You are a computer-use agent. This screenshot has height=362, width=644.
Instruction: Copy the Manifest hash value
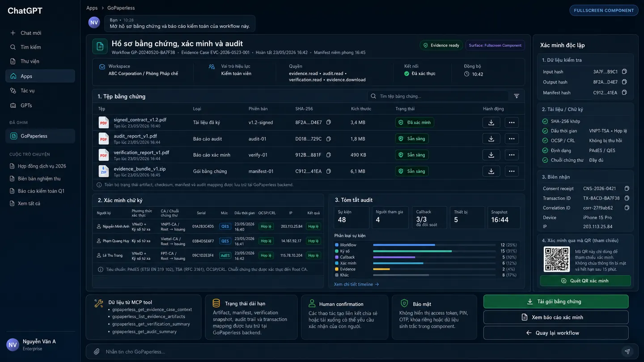624,93
